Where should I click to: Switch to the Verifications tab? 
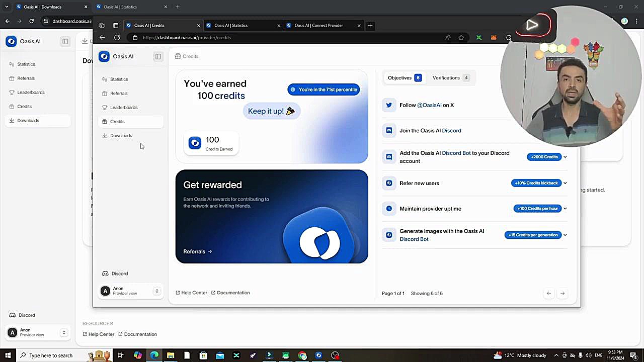[451, 78]
